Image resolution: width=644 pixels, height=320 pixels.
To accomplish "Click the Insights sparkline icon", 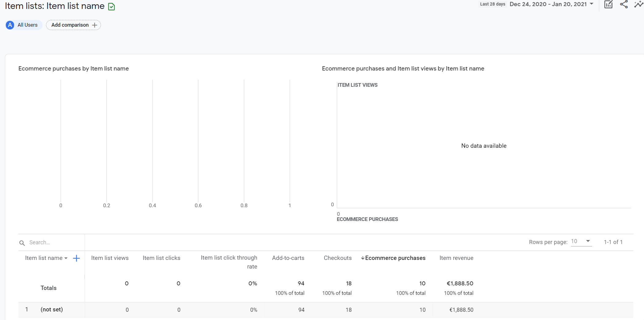I will tap(638, 5).
